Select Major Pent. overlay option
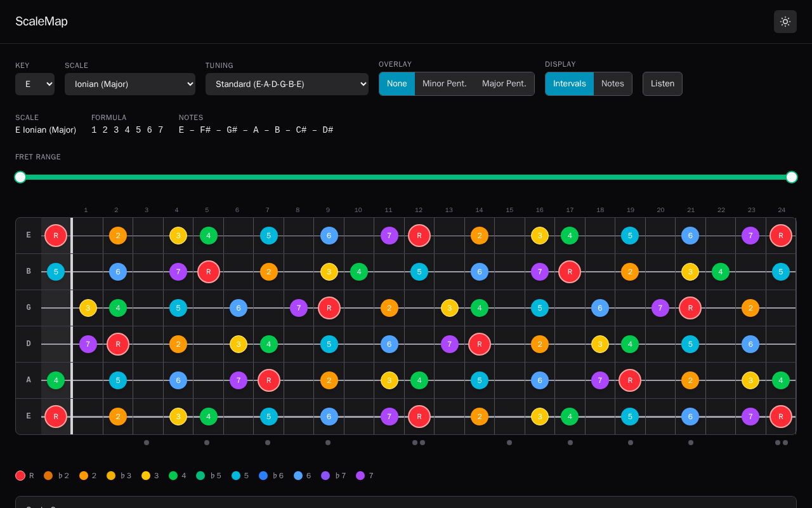 pyautogui.click(x=504, y=84)
